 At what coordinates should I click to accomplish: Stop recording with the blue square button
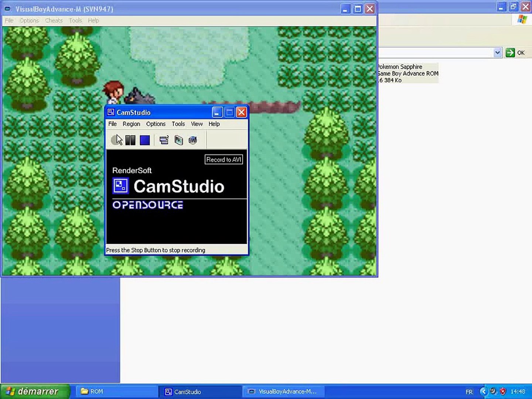(145, 140)
